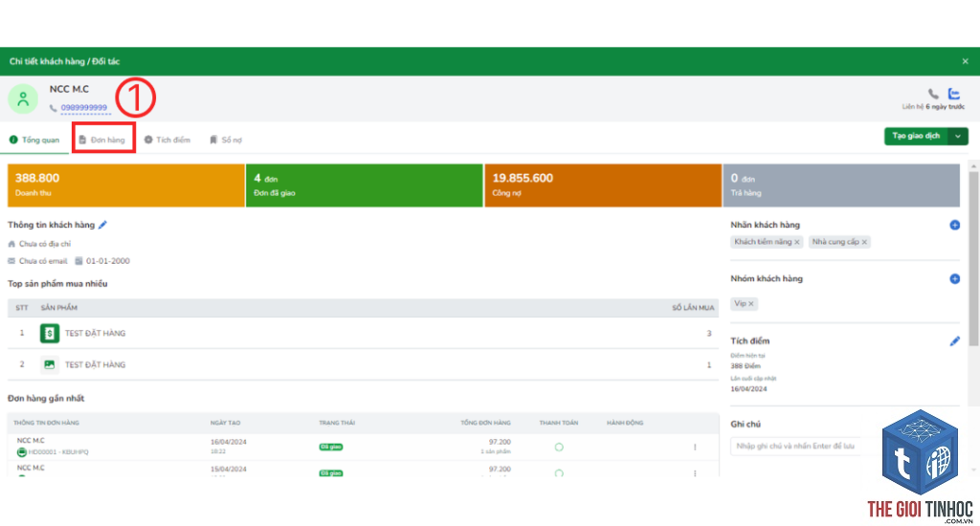Open the Tích điểm tab
This screenshot has height=526, width=980.
point(167,140)
